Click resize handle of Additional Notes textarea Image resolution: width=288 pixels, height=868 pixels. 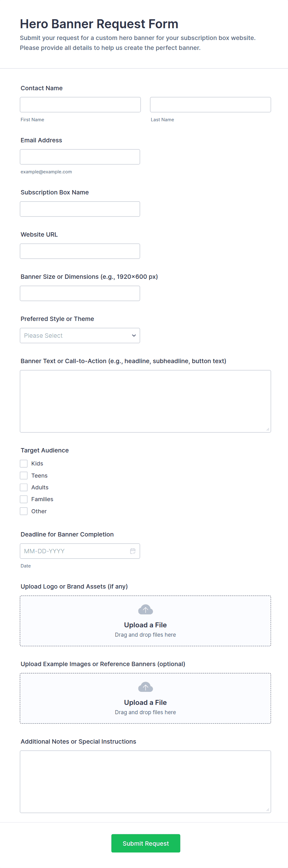click(268, 810)
